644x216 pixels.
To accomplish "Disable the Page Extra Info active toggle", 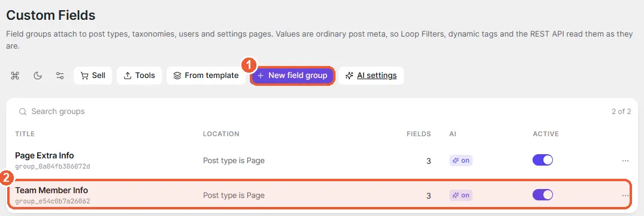I will point(543,160).
